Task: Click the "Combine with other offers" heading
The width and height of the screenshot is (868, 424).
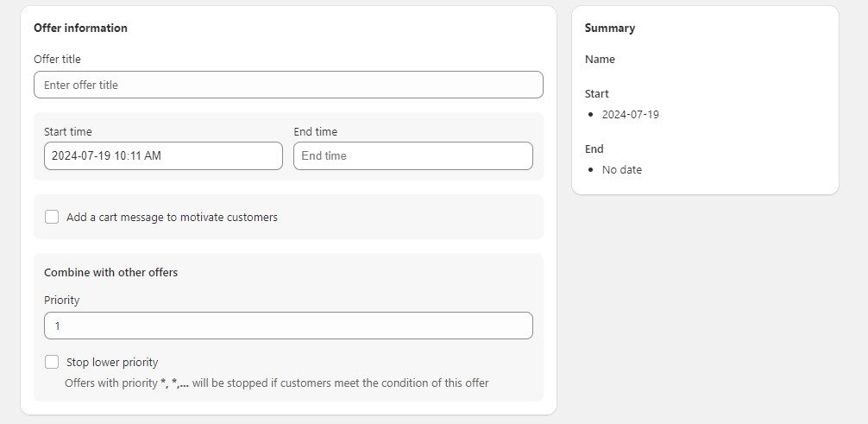Action: pyautogui.click(x=110, y=272)
